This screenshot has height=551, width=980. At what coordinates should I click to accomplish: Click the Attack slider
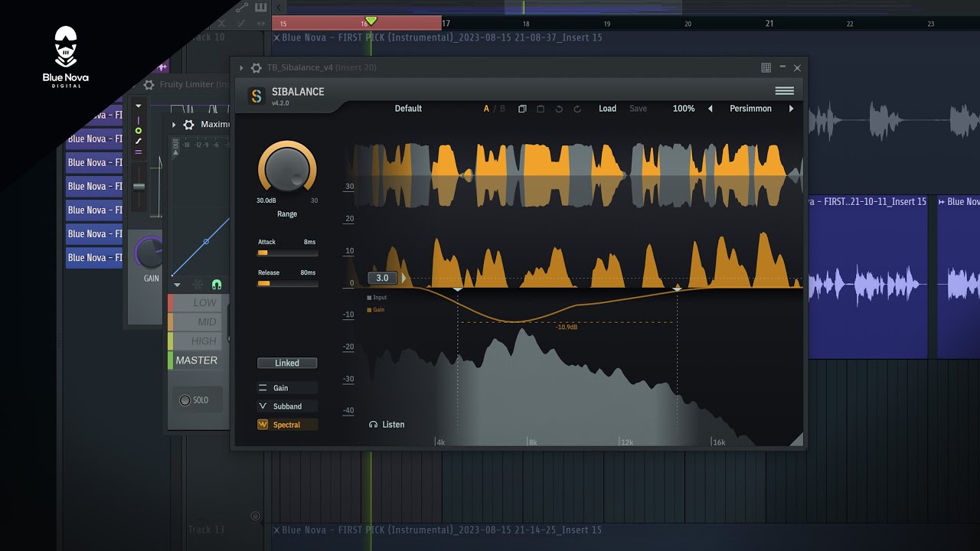(287, 253)
